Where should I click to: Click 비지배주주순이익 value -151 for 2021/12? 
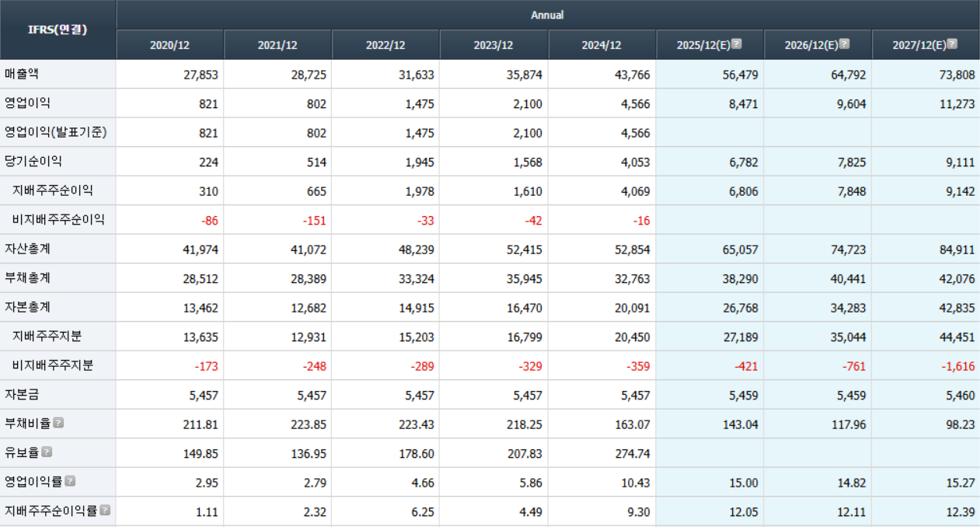pos(315,221)
